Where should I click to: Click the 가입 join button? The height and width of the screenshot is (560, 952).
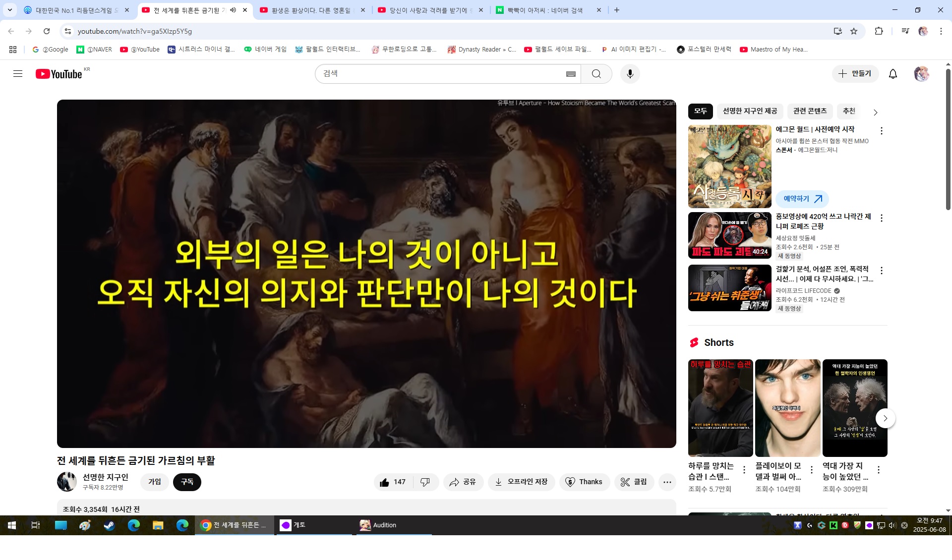(154, 482)
